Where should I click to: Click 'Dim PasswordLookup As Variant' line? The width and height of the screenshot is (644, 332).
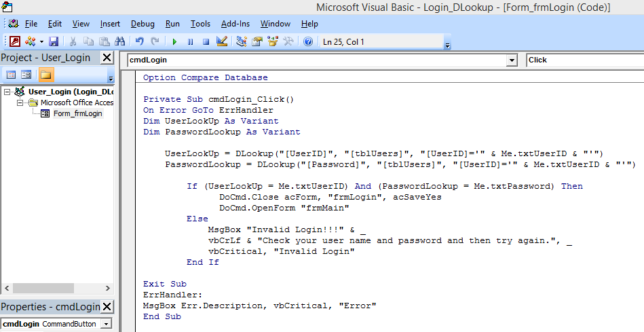pyautogui.click(x=222, y=132)
